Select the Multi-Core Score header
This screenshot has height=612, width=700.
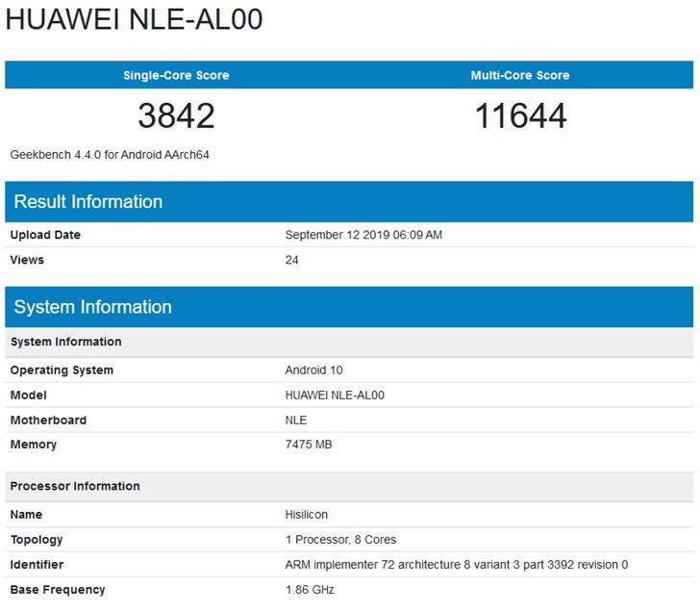click(520, 75)
